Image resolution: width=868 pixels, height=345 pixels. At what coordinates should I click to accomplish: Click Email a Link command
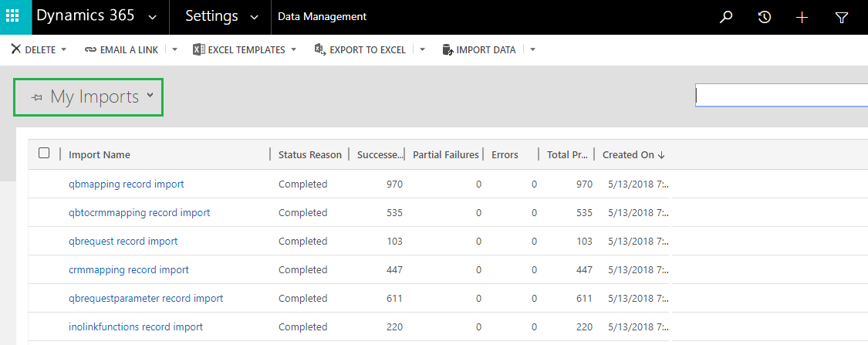121,50
